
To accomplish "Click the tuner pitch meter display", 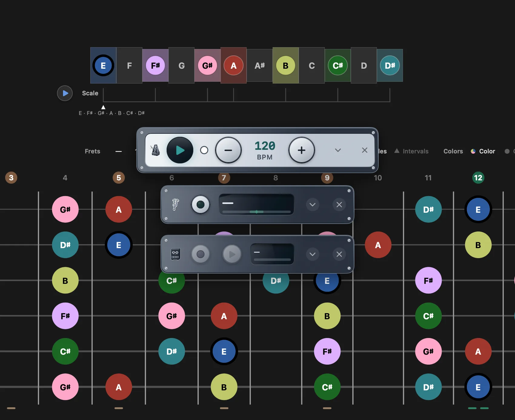I will click(x=256, y=205).
